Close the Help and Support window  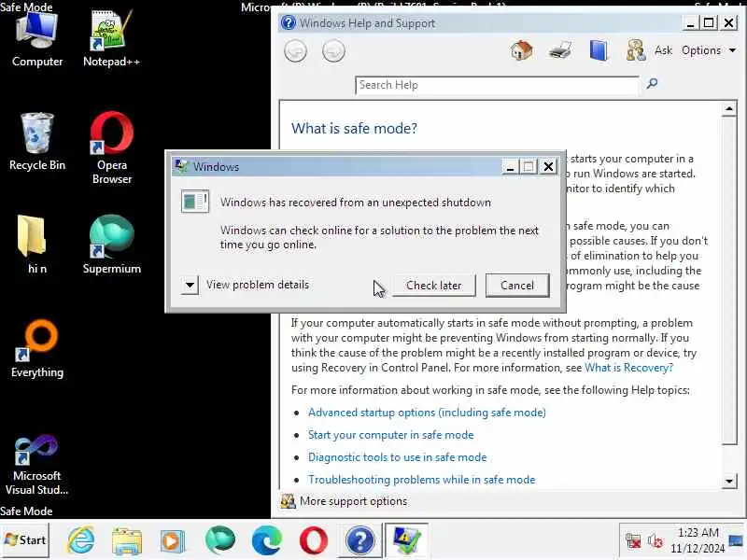click(x=729, y=22)
